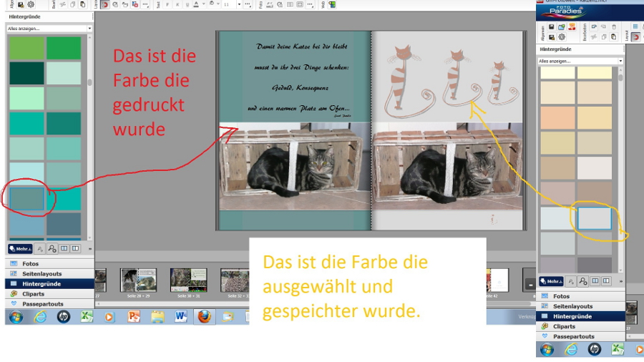
Task: Expand the left 'Alles anzeigen...' filter dropdown
Action: [x=89, y=29]
